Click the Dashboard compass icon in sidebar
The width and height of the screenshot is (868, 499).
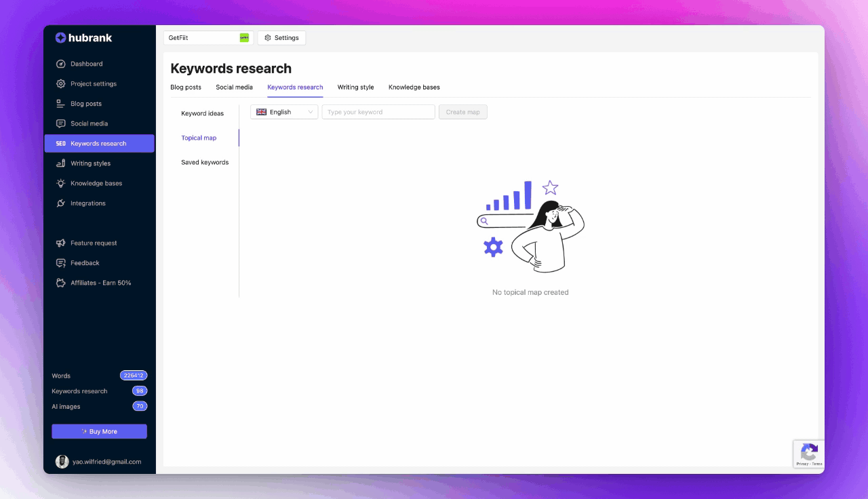pyautogui.click(x=61, y=64)
